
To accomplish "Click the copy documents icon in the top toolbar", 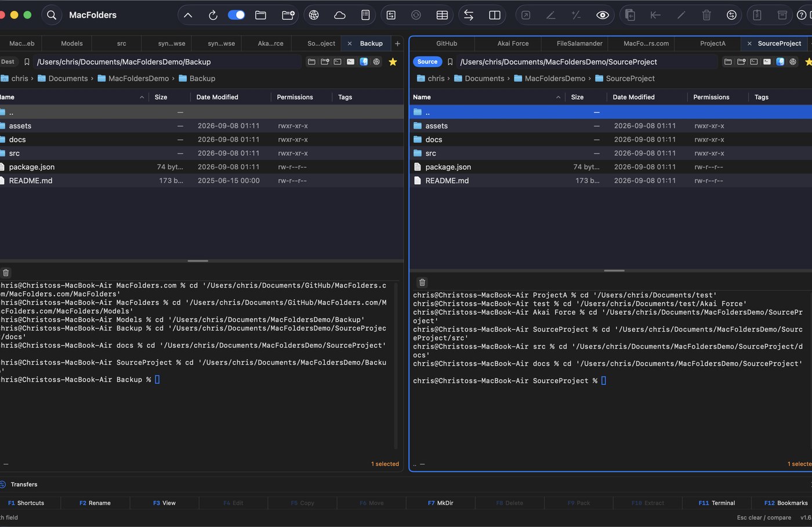I will click(630, 15).
